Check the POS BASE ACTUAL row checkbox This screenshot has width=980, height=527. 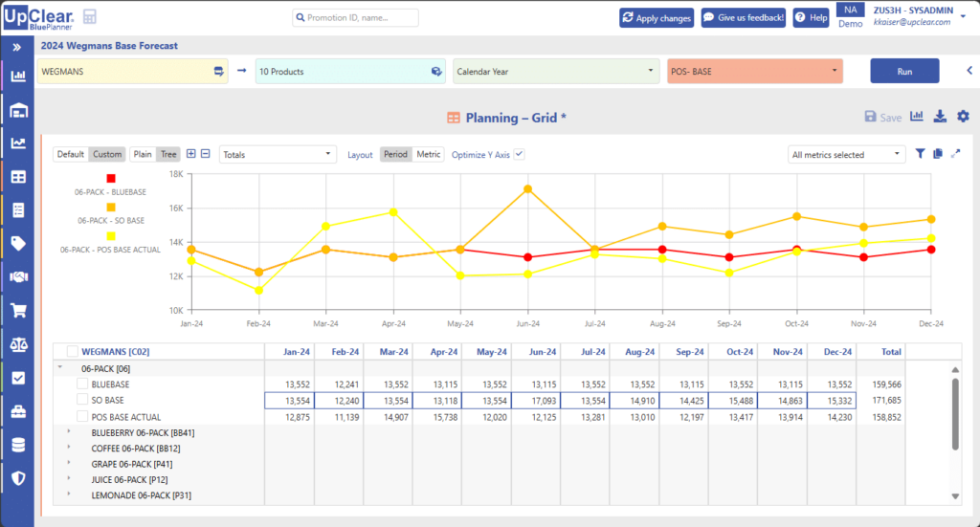click(82, 416)
